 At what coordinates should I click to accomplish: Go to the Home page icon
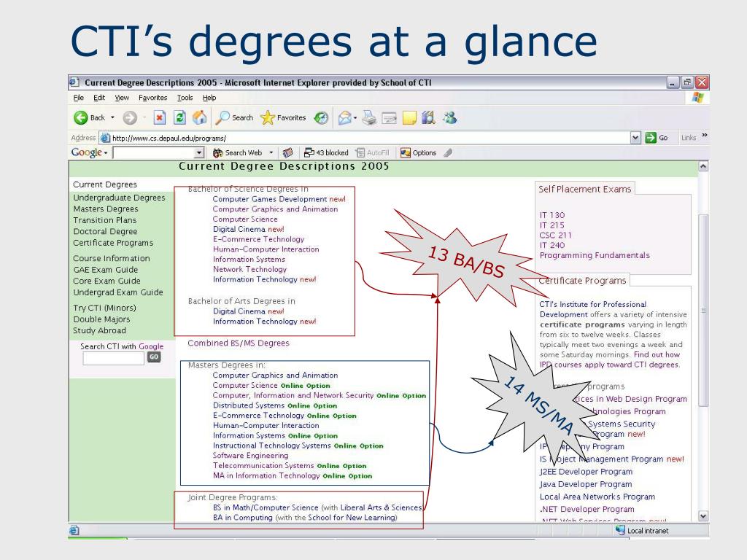[200, 117]
